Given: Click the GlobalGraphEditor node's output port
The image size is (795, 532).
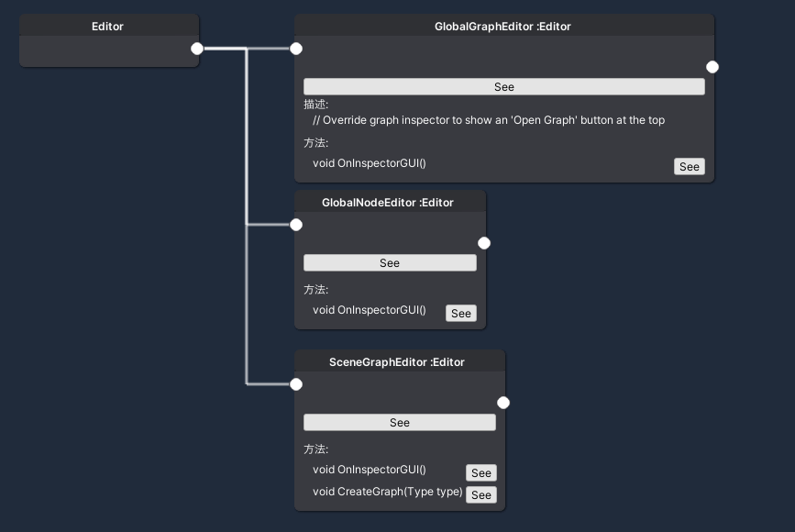Looking at the screenshot, I should pos(712,67).
